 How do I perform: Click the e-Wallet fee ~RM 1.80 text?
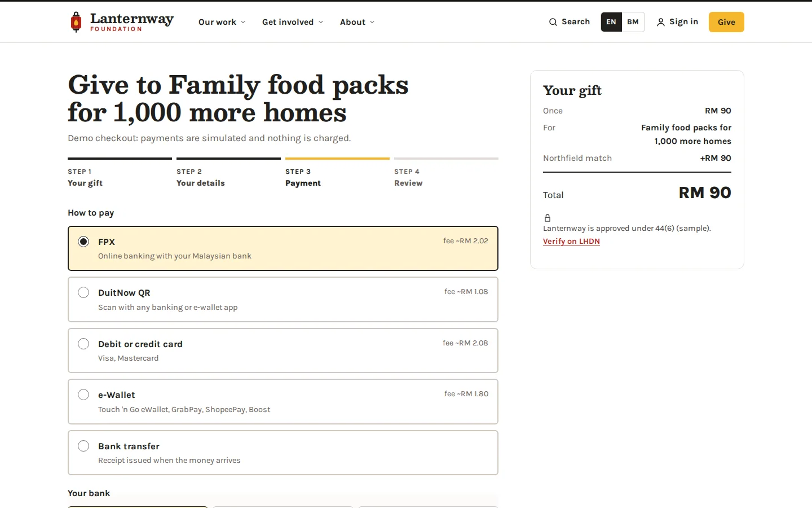click(x=466, y=394)
